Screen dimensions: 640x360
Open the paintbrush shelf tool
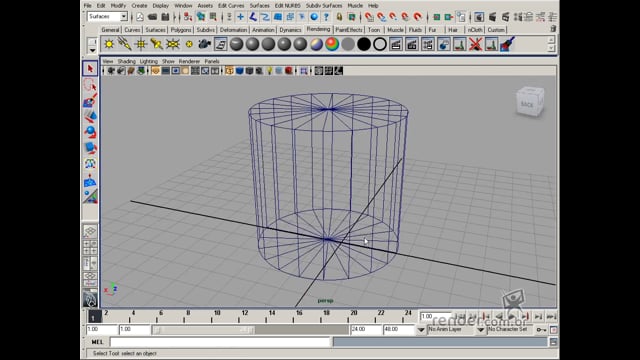click(x=507, y=44)
